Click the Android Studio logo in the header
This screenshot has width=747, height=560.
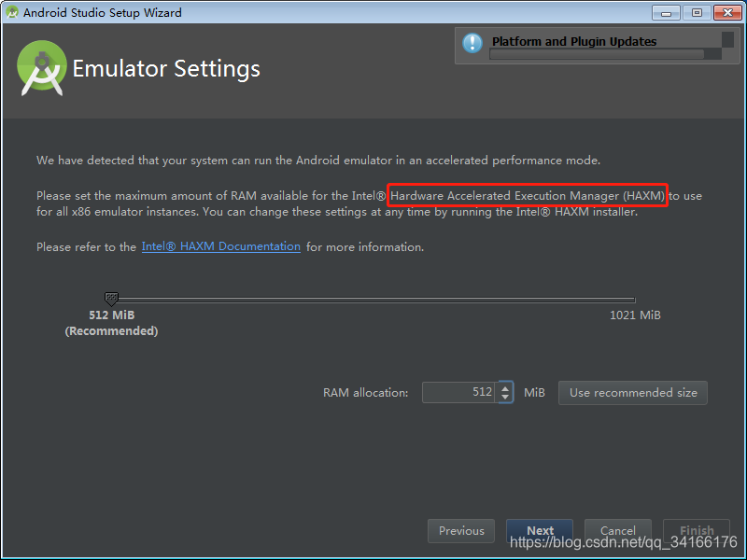tap(41, 67)
